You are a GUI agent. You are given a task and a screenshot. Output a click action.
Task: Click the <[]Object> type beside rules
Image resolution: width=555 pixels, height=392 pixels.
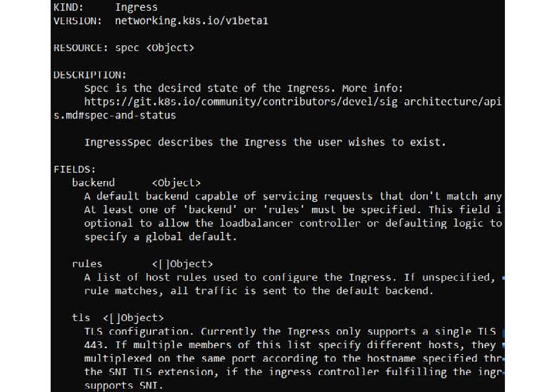tap(182, 264)
